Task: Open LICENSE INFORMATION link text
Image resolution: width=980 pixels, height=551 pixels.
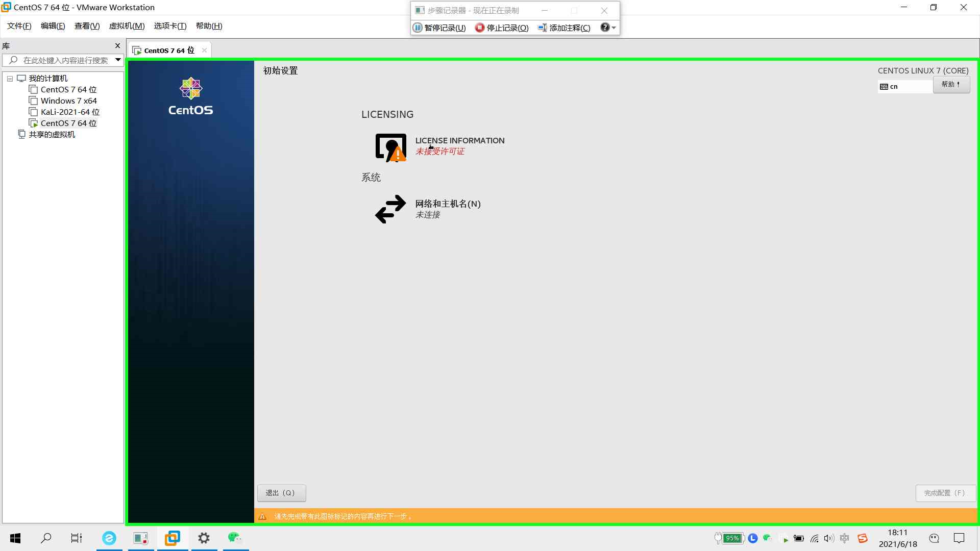Action: pos(460,140)
